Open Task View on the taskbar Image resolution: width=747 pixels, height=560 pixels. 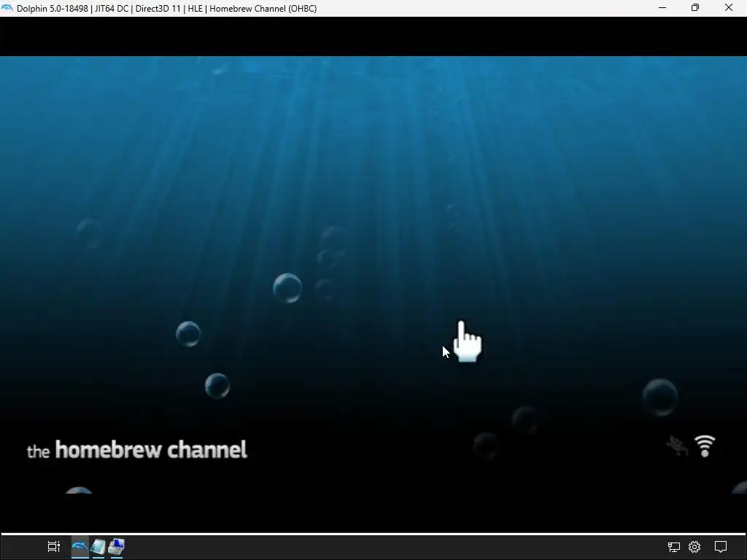(x=54, y=547)
